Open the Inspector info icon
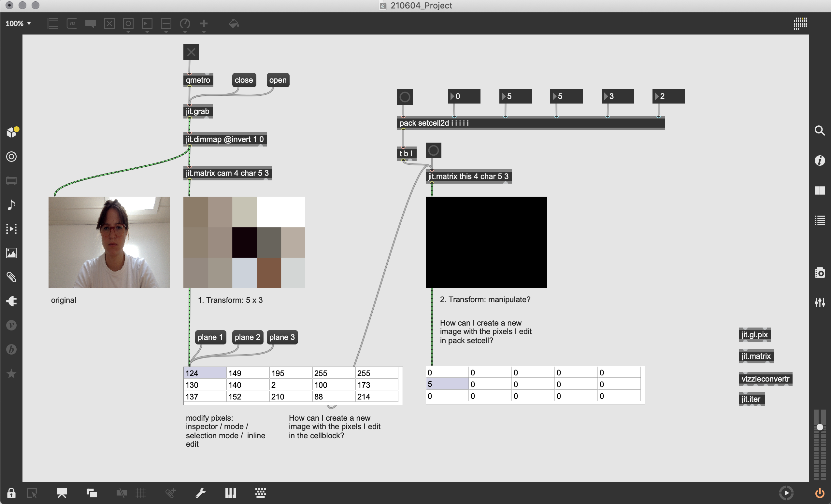831x504 pixels. pyautogui.click(x=820, y=161)
